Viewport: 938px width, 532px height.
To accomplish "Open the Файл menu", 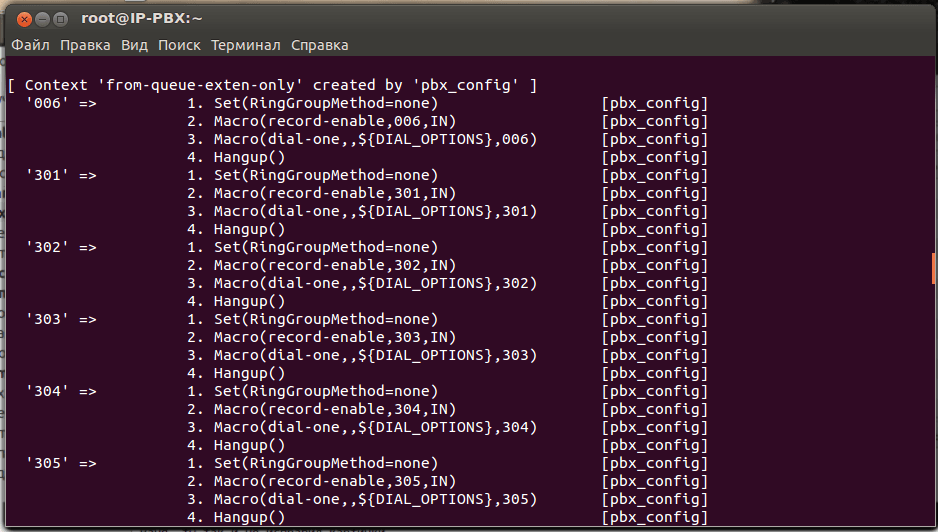I will pos(30,45).
